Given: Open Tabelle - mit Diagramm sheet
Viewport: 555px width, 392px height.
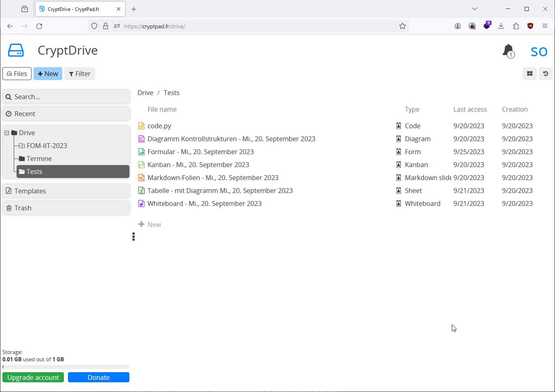Looking at the screenshot, I should [x=220, y=191].
